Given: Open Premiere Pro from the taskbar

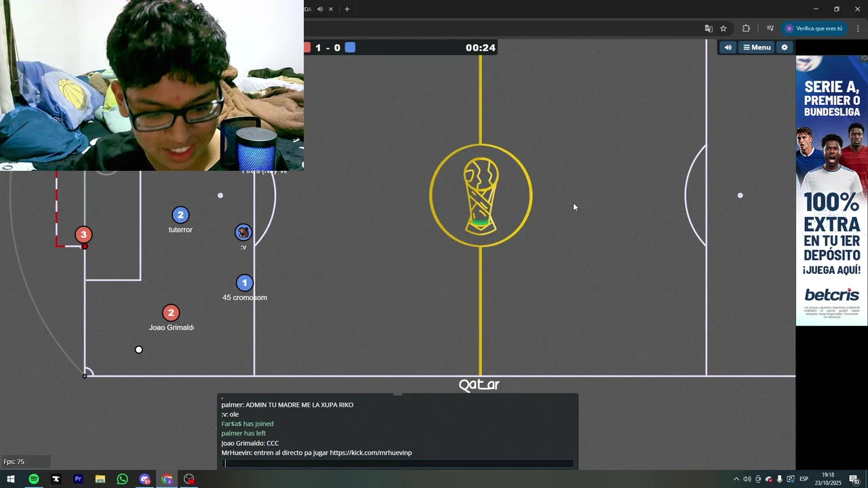Looking at the screenshot, I should pos(78,479).
